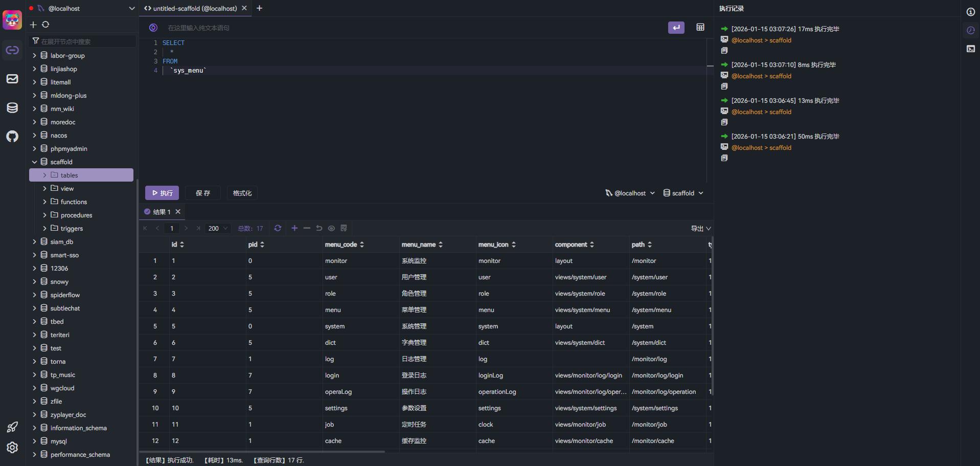Go to the next page of results
Screen dimensions: 980x466
coord(186,228)
